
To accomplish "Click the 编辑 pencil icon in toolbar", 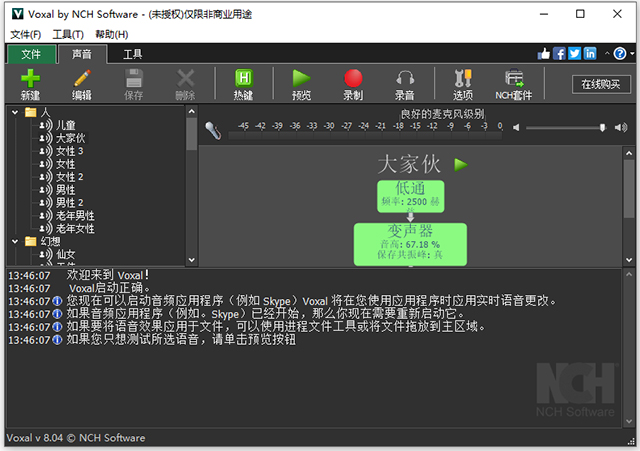I will [82, 78].
